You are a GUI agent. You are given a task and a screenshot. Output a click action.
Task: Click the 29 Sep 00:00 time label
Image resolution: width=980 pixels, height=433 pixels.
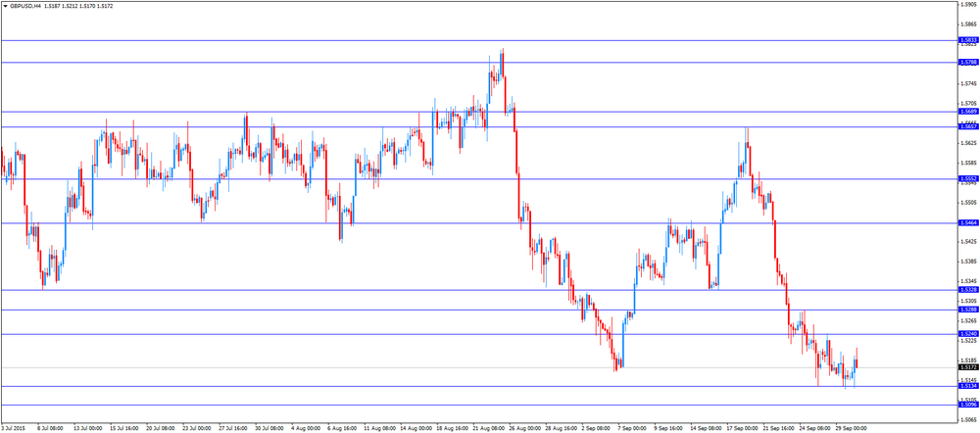pyautogui.click(x=851, y=429)
